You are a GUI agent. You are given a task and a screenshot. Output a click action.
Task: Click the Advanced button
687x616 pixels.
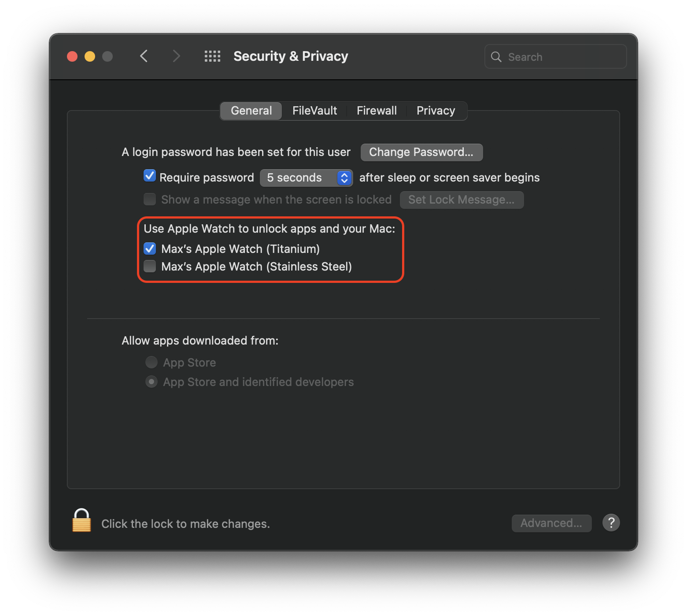coord(551,523)
